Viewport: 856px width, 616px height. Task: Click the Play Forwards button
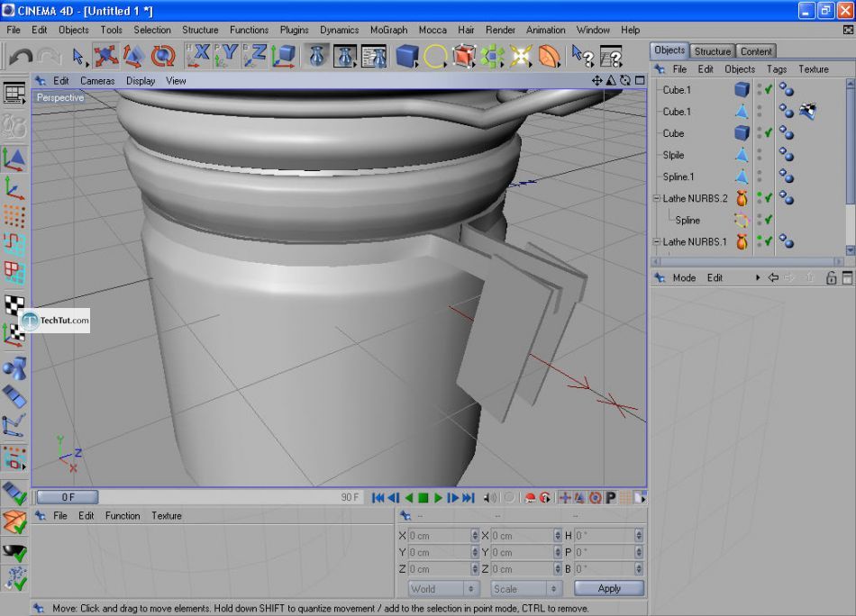439,498
